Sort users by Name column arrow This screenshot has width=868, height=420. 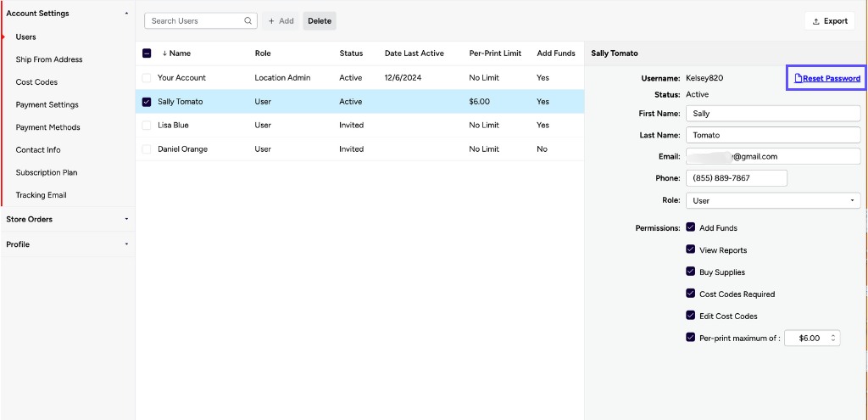(164, 53)
